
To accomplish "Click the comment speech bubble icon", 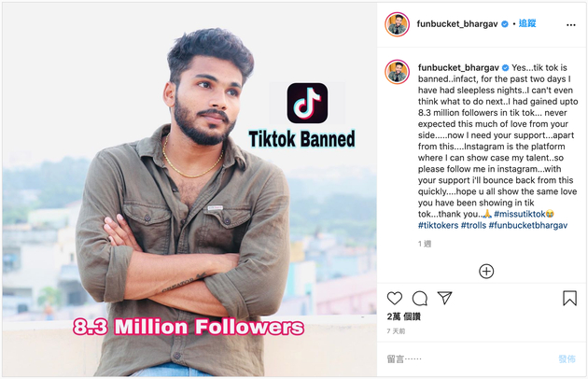I will click(x=420, y=298).
